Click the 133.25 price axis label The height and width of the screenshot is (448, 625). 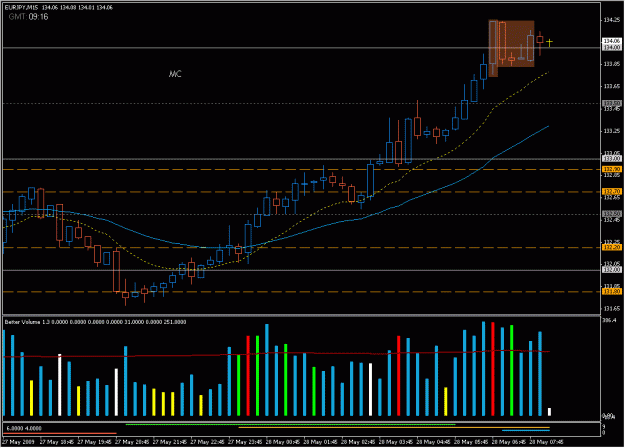[611, 131]
